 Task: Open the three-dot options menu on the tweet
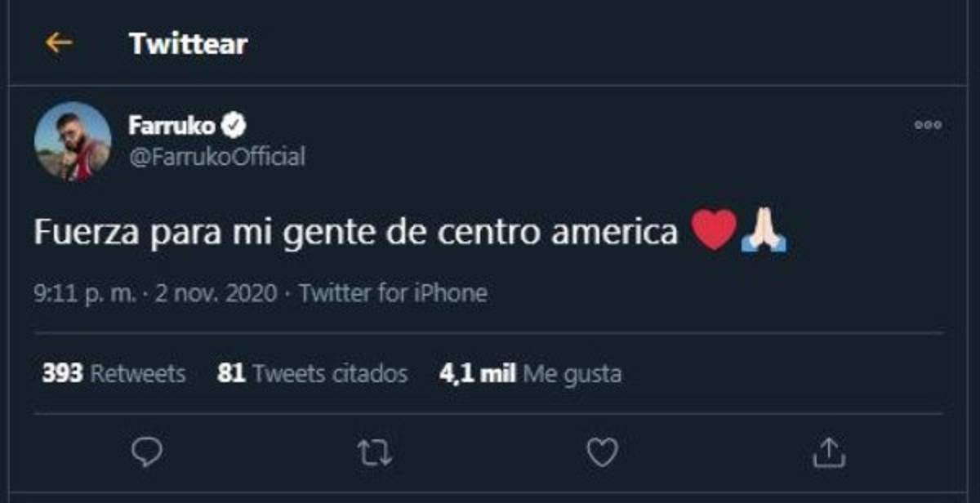[x=927, y=124]
